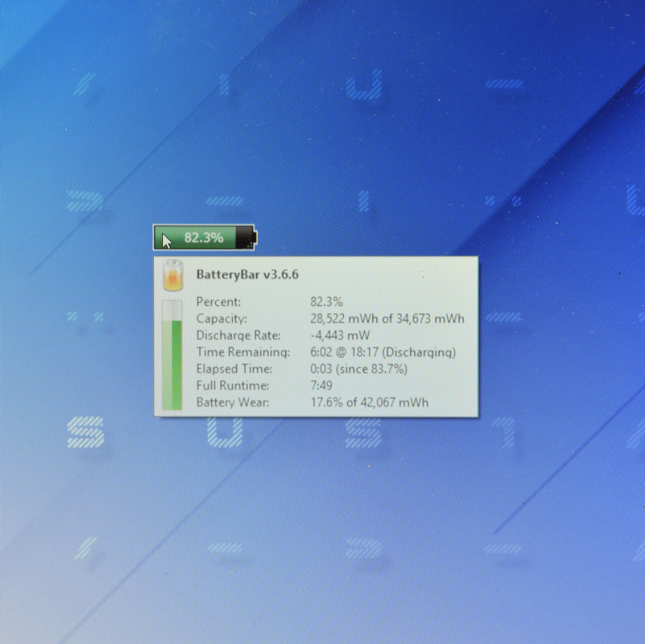Click the BatteryBar 82.3% battery widget
This screenshot has width=645, height=644.
[x=205, y=237]
